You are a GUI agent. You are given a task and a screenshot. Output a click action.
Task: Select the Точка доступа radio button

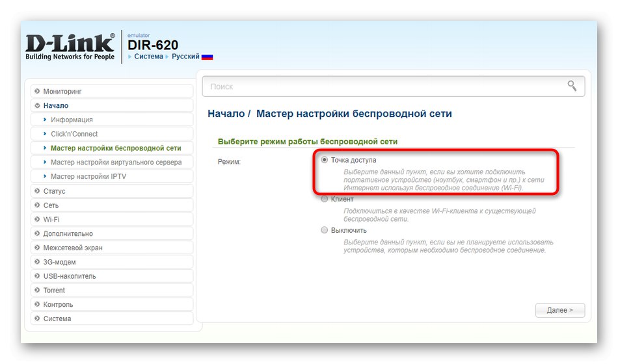pyautogui.click(x=325, y=160)
